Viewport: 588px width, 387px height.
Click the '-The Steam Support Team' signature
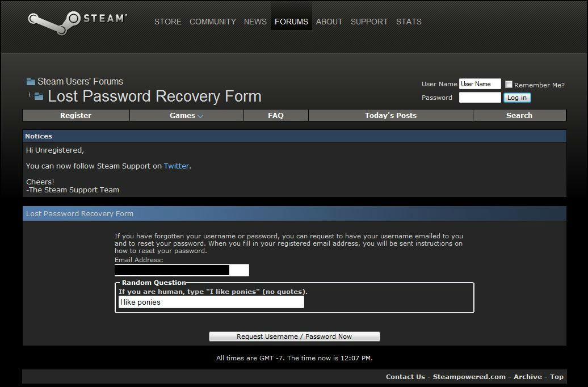pyautogui.click(x=73, y=190)
